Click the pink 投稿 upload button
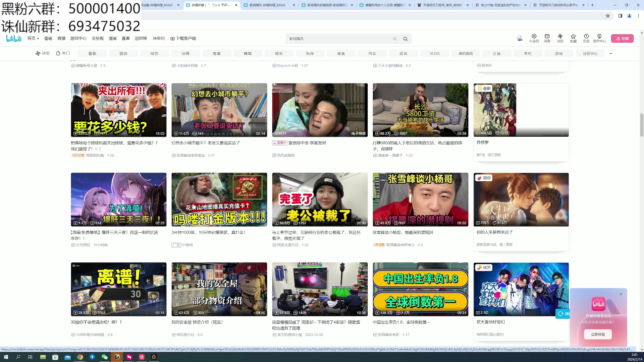The width and height of the screenshot is (644, 362). click(x=622, y=39)
